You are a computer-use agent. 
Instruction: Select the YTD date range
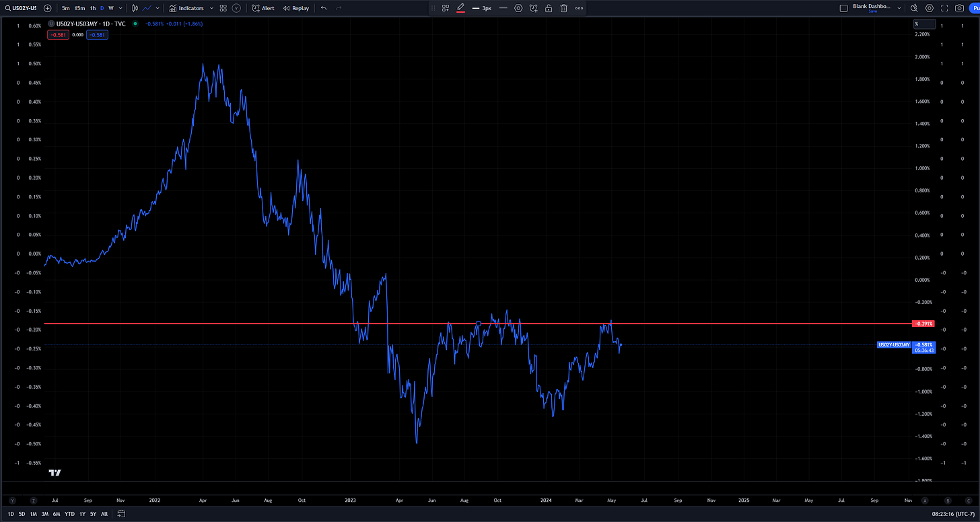69,514
